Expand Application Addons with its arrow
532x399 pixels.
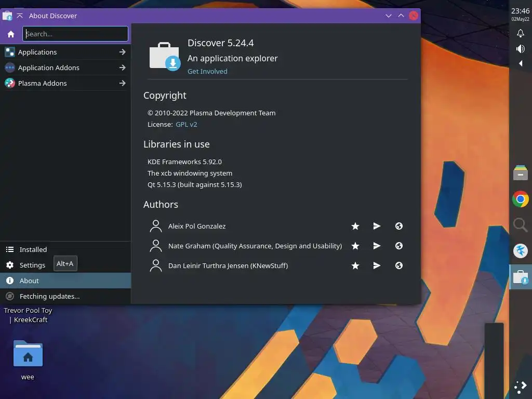tap(123, 68)
